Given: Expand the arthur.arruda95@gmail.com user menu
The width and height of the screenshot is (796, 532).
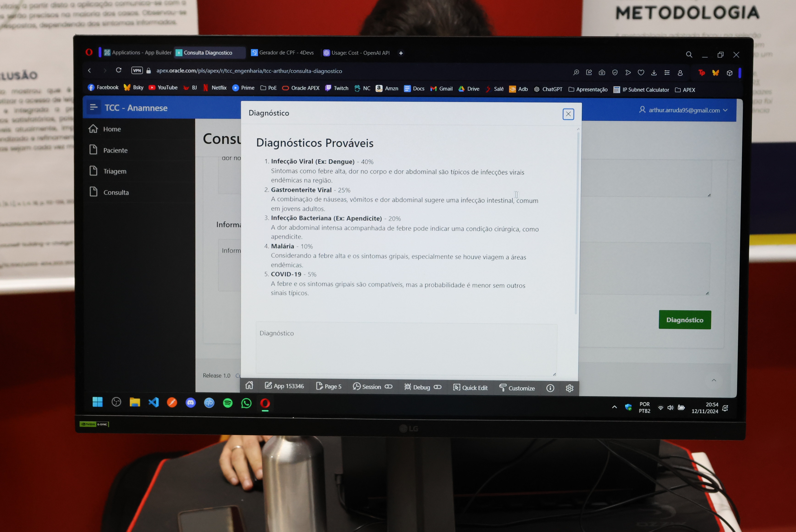Looking at the screenshot, I should (683, 110).
